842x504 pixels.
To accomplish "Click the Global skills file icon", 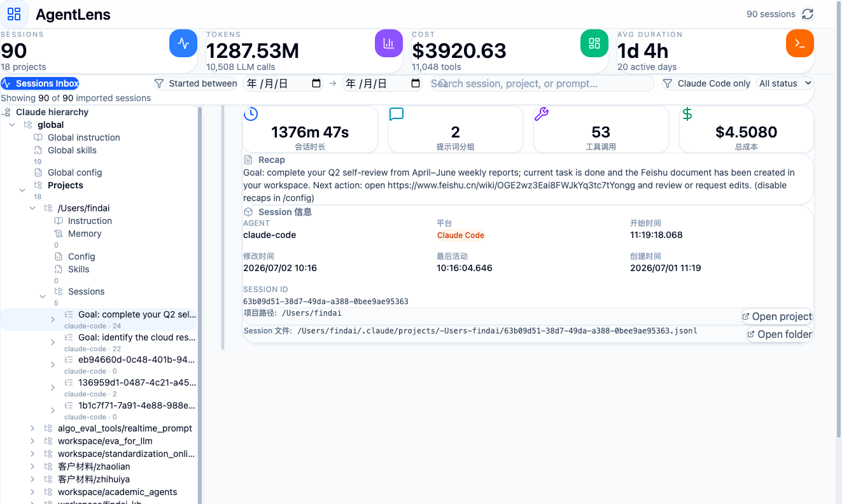I will pos(38,150).
